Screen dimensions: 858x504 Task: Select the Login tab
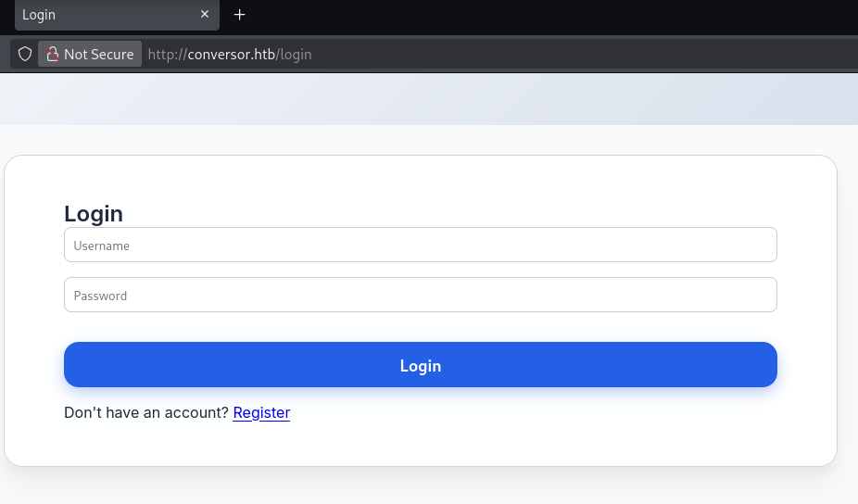coord(102,15)
